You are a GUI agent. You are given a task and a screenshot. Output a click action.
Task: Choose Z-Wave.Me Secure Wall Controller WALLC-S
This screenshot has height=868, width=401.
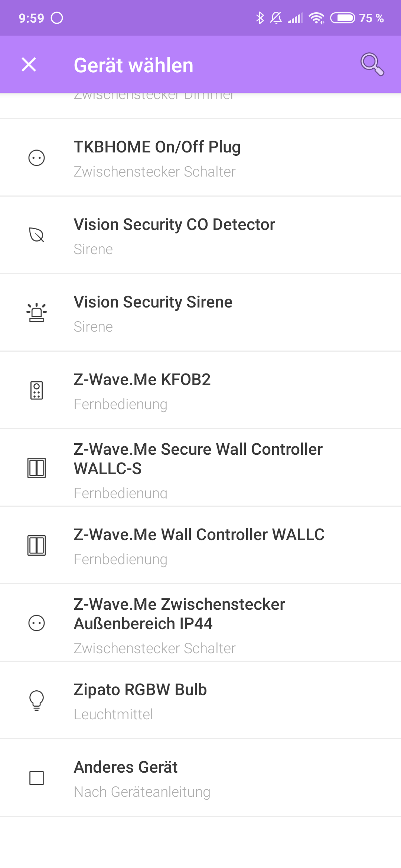tap(200, 468)
